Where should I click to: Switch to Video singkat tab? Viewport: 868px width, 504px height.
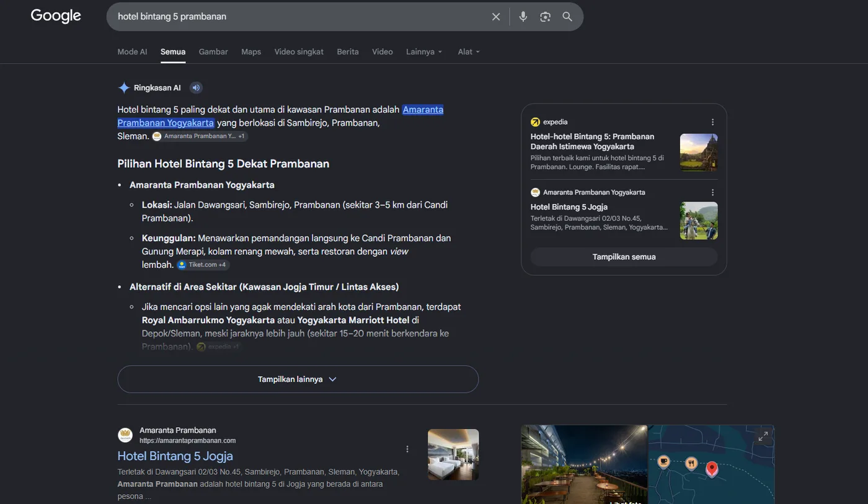[x=299, y=52]
